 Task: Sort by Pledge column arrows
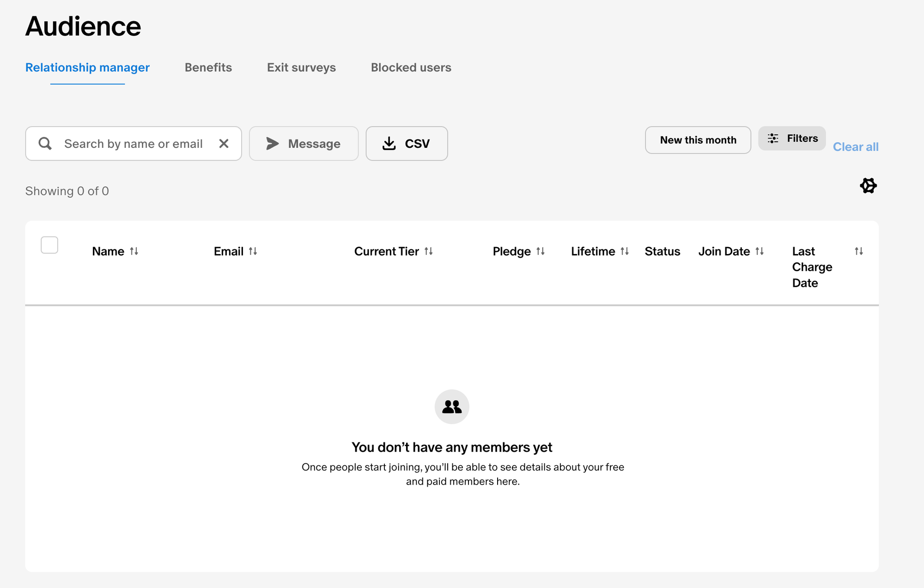[541, 251]
